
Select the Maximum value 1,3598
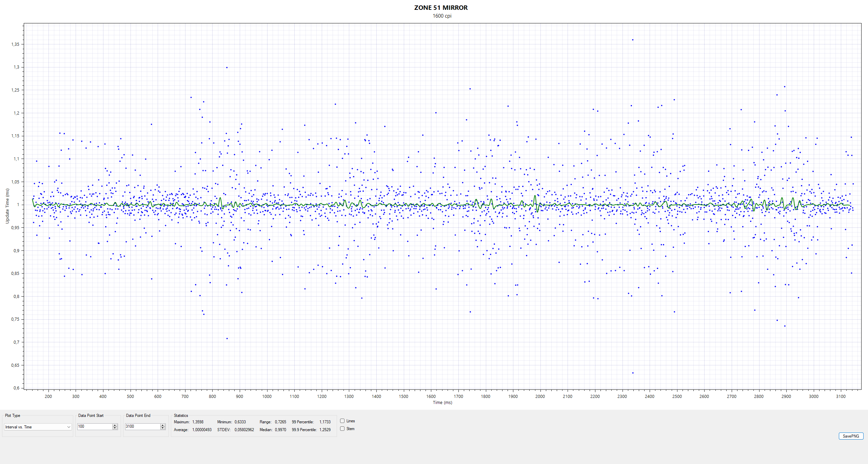tap(198, 422)
